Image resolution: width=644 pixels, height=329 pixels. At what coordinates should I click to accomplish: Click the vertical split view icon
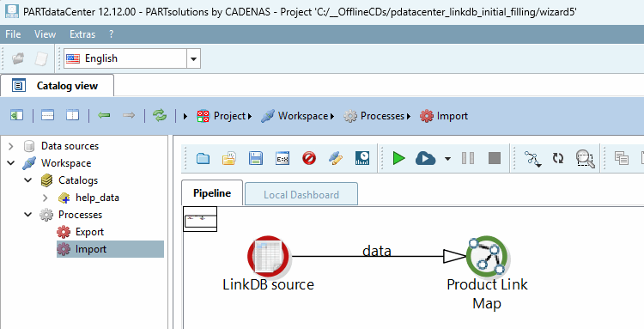(73, 116)
